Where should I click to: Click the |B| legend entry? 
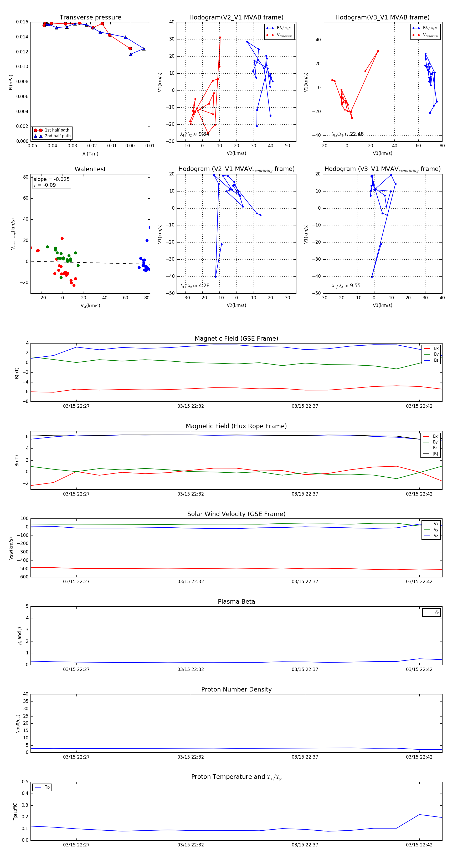point(431,454)
